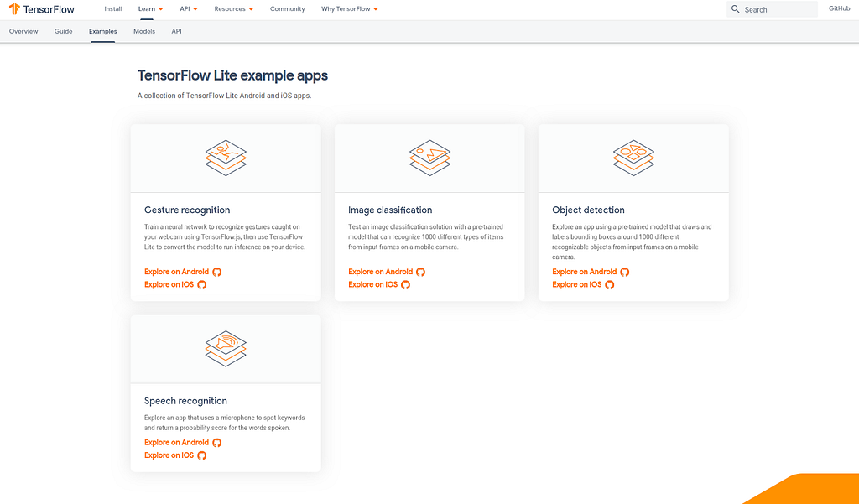
Task: Click the Object detection layered illustration
Action: pyautogui.click(x=634, y=158)
